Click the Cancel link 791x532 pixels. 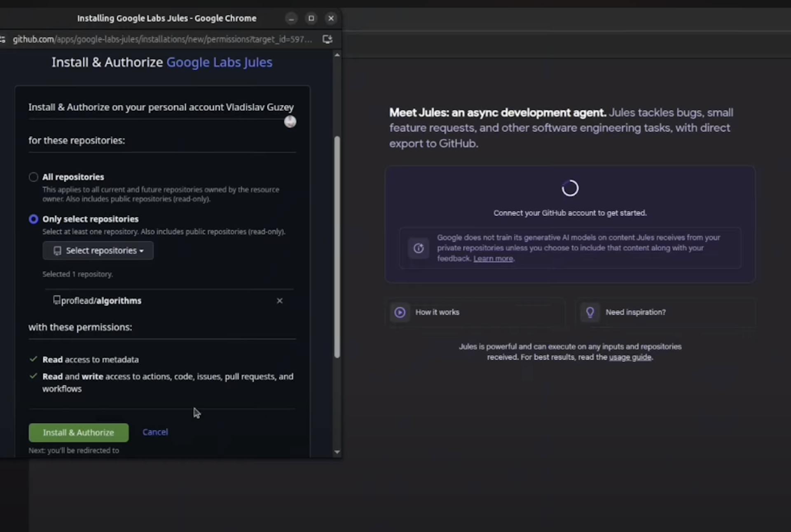155,432
